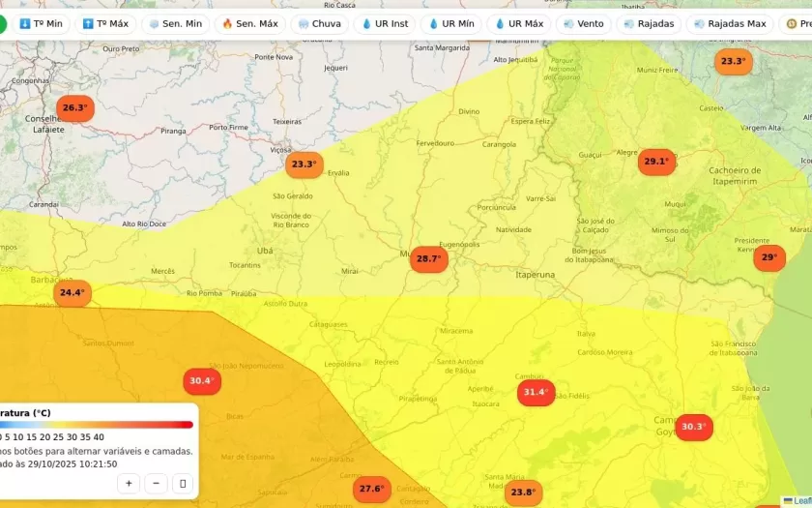Switch to the Chuva rain layer
The image size is (812, 508).
click(319, 23)
